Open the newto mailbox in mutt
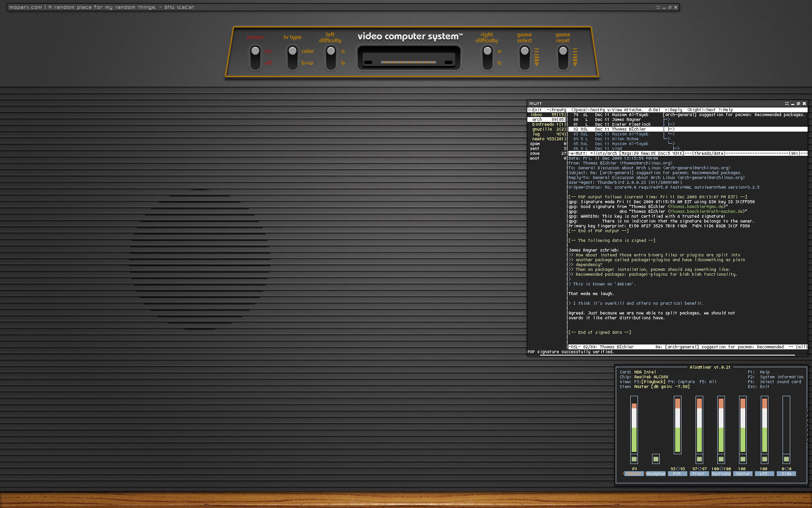 click(538, 139)
